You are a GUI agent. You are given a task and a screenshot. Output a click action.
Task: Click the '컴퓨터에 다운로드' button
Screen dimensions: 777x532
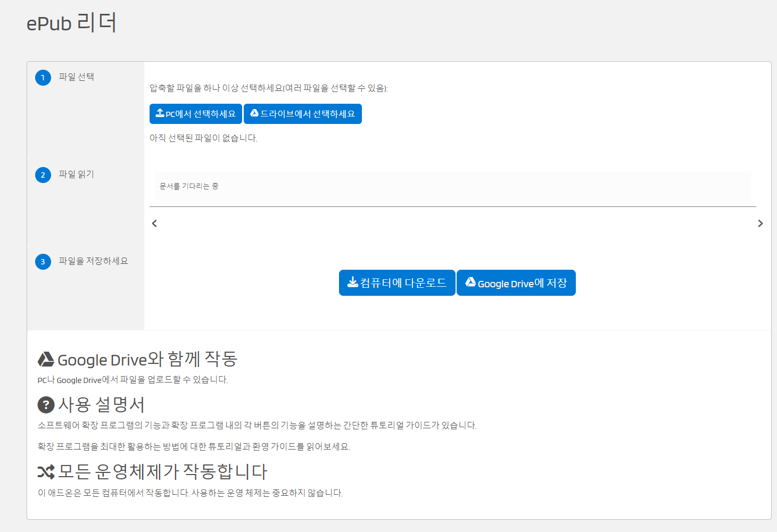[397, 282]
